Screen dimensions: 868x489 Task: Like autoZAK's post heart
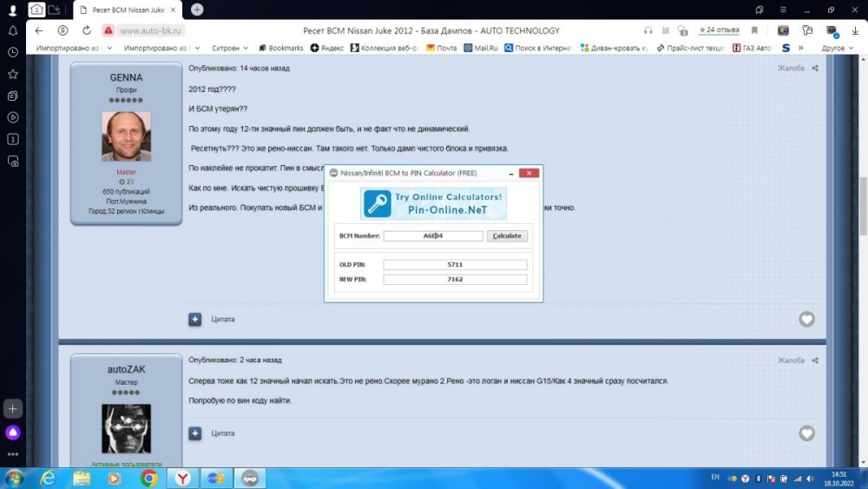click(x=806, y=433)
